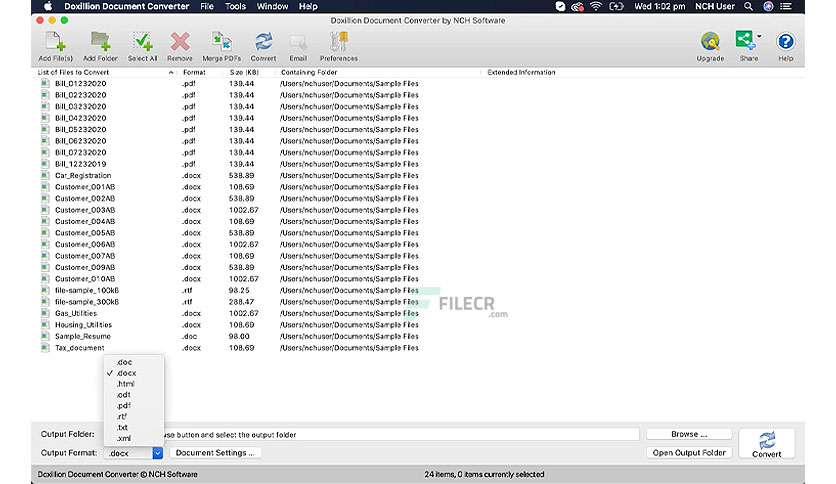The image size is (836, 484).
Task: Click the Select All toolbar icon
Action: [x=142, y=46]
